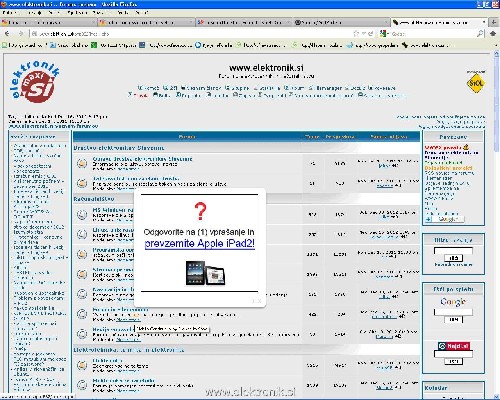Click the elektronik.si maxi logo
The height and width of the screenshot is (400, 500).
pyautogui.click(x=36, y=81)
